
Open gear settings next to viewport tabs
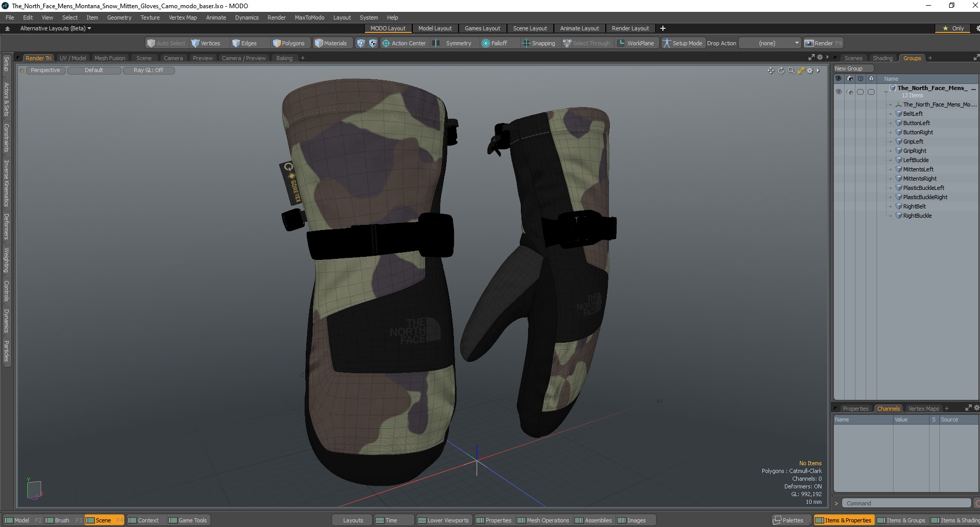coord(820,57)
